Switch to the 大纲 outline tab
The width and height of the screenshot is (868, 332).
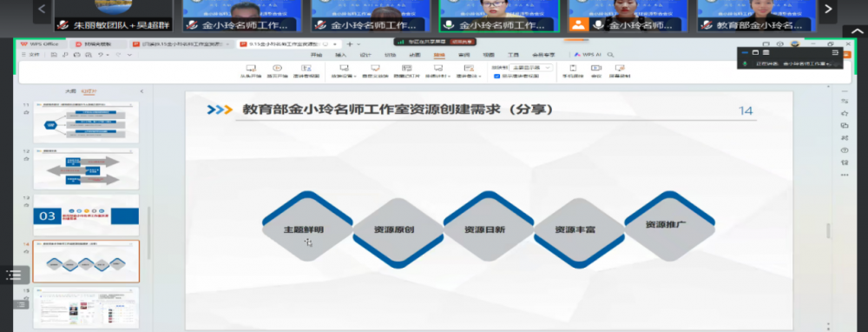tap(69, 91)
